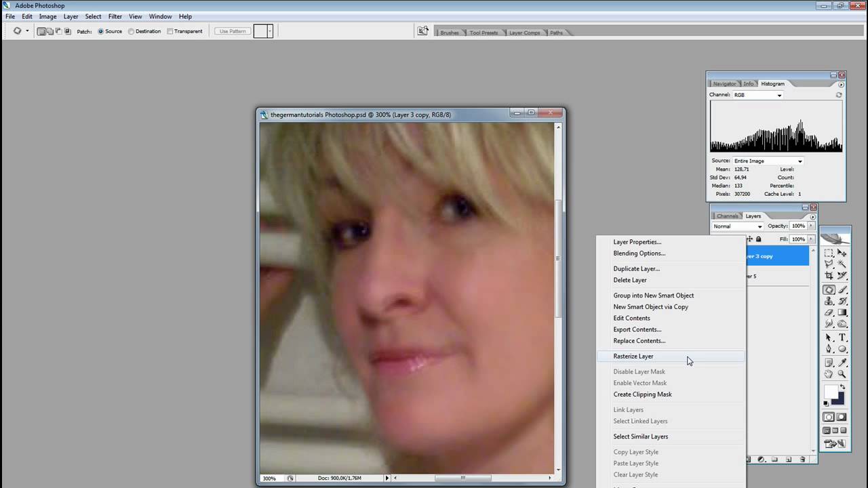This screenshot has width=868, height=488.
Task: Click the histogram refresh icon
Action: coord(839,95)
